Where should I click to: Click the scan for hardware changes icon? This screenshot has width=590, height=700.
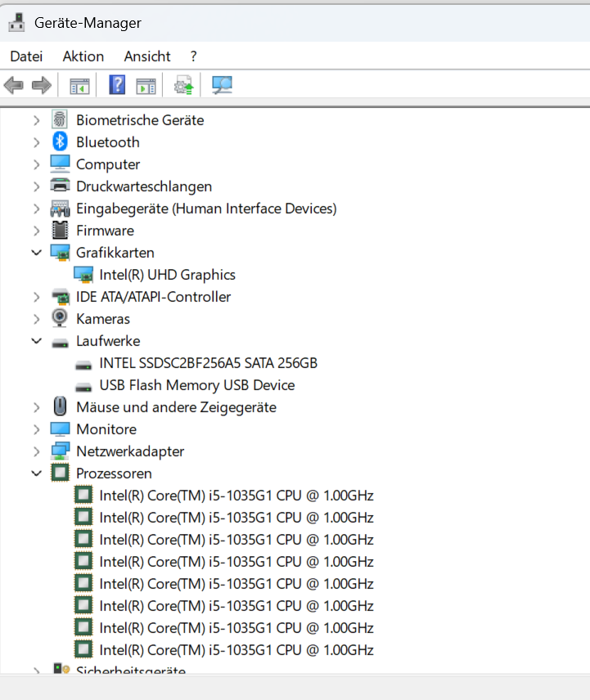pyautogui.click(x=222, y=85)
